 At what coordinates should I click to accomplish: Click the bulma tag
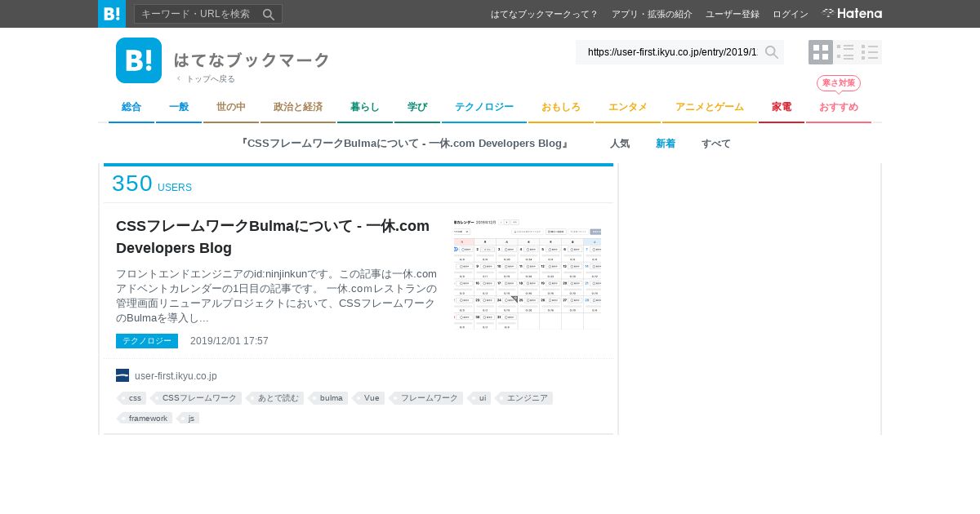click(x=329, y=398)
